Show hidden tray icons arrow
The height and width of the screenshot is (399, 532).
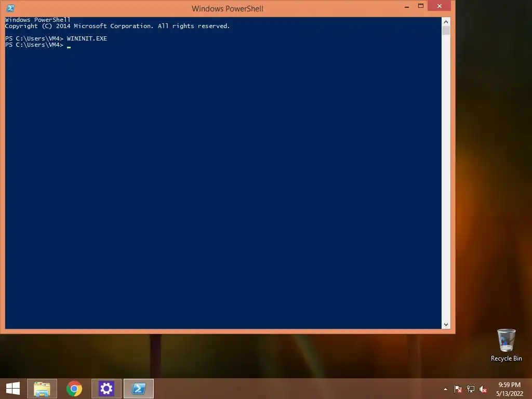(x=445, y=389)
